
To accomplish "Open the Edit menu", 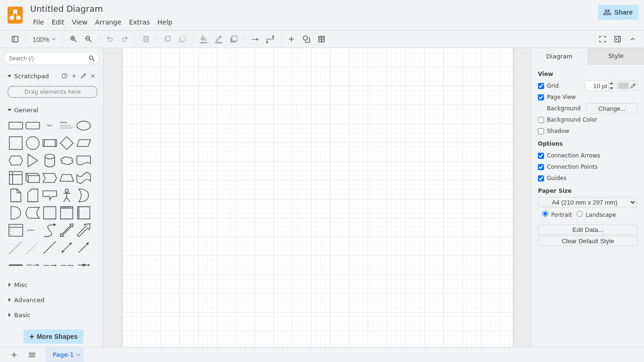I will [x=58, y=22].
